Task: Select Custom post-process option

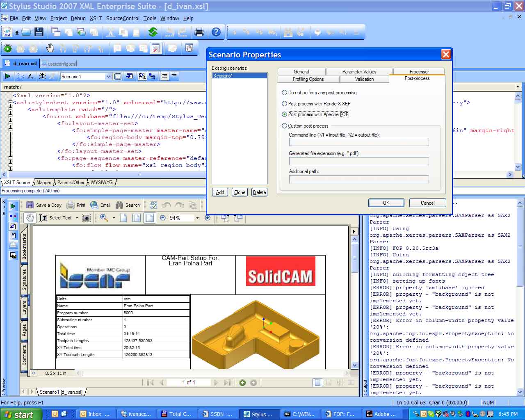Action: click(284, 126)
